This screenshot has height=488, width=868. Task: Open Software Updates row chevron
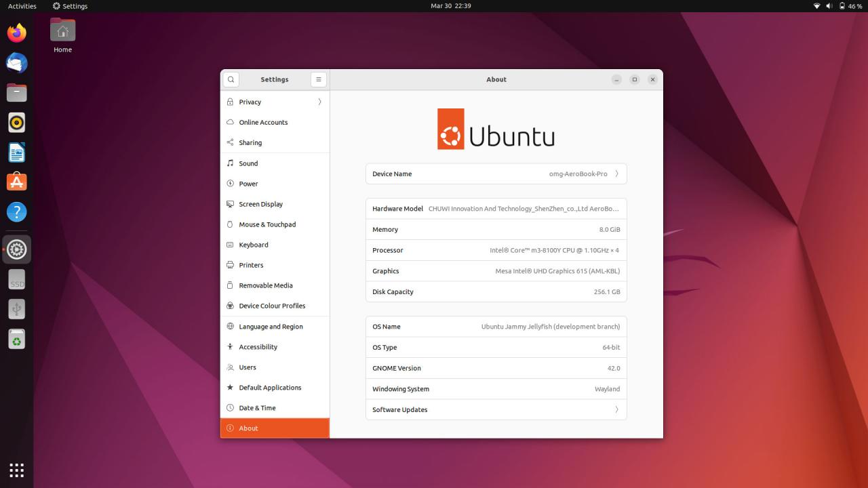click(616, 409)
